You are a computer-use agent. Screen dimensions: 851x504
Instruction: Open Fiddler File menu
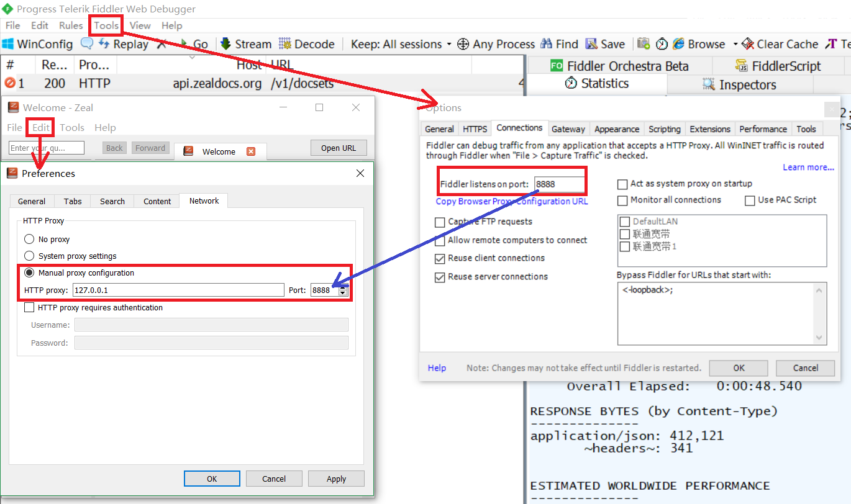[12, 25]
